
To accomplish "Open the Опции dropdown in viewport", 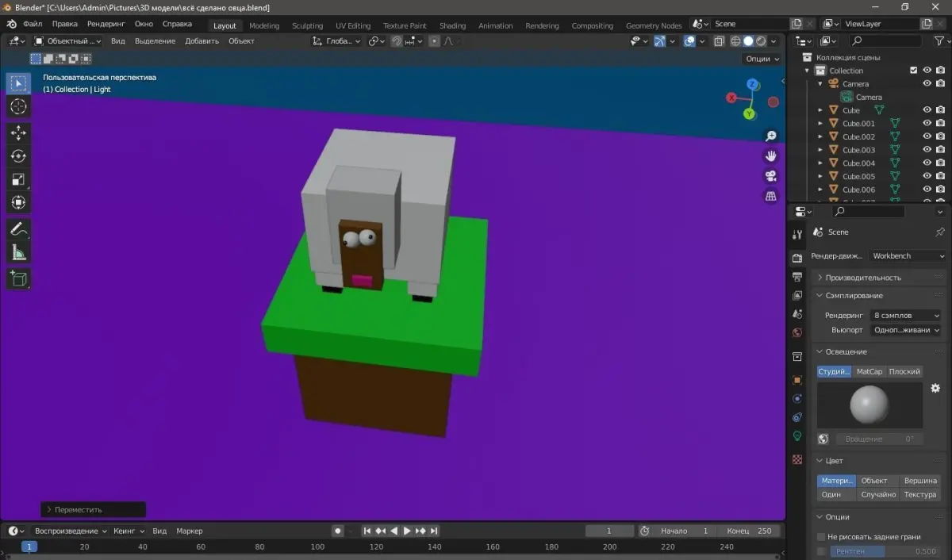I will [761, 59].
